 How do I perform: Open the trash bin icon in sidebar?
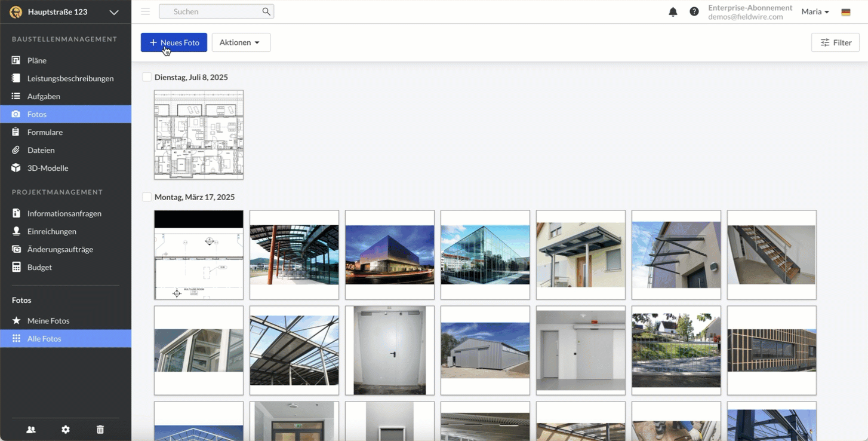(x=100, y=430)
